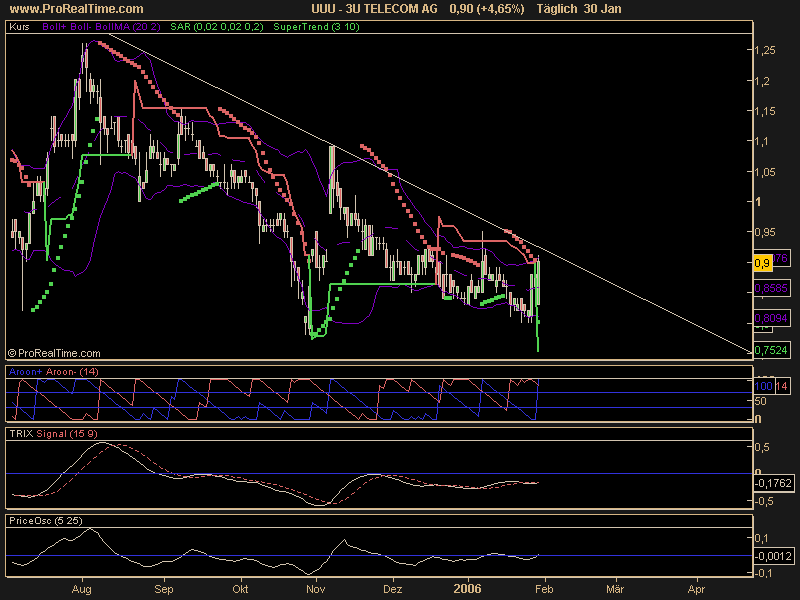Click the 1,2 price axis label
Image resolution: width=800 pixels, height=600 pixels.
pos(762,81)
